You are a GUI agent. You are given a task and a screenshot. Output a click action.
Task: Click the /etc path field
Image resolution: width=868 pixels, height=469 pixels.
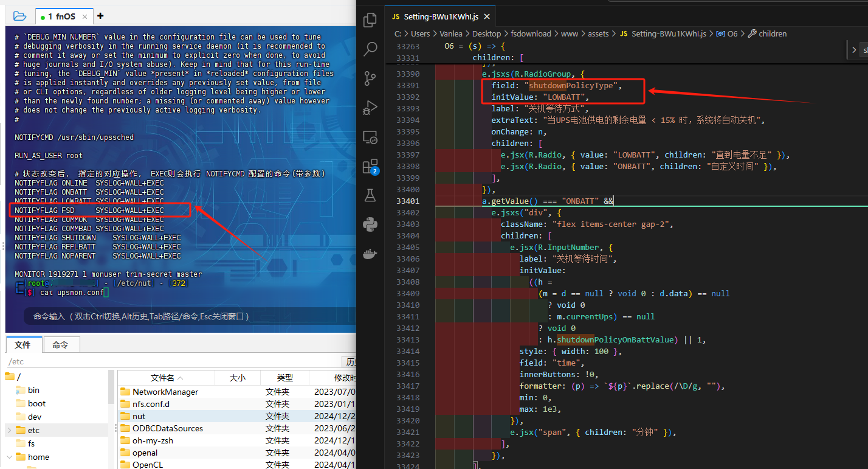click(x=173, y=362)
